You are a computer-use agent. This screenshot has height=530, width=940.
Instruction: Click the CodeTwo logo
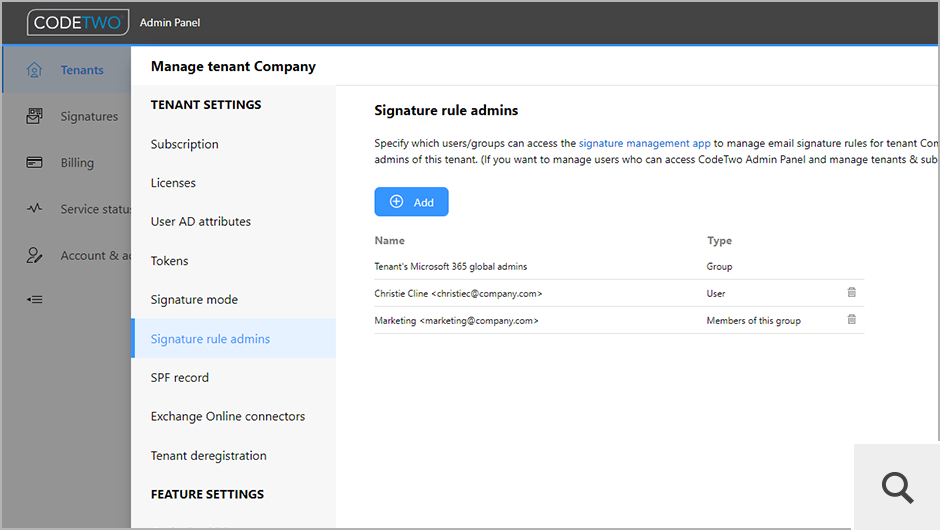coord(78,22)
